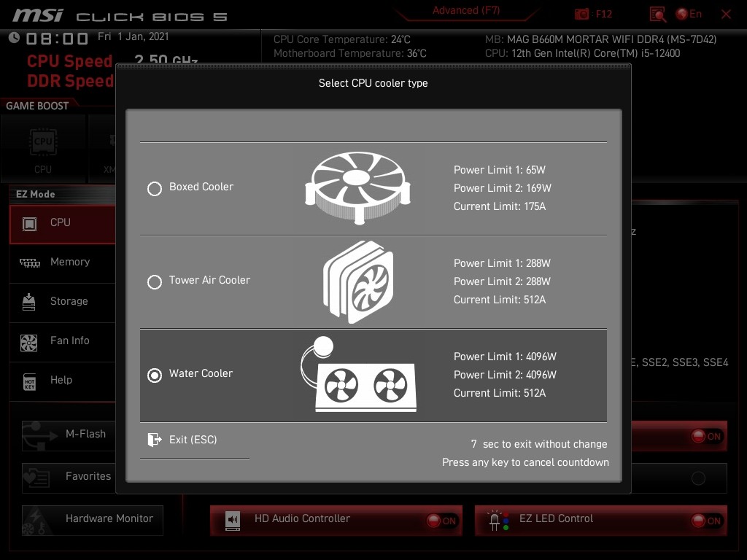This screenshot has height=560, width=747.
Task: Click the HD Audio Controller speaker icon
Action: (x=233, y=521)
